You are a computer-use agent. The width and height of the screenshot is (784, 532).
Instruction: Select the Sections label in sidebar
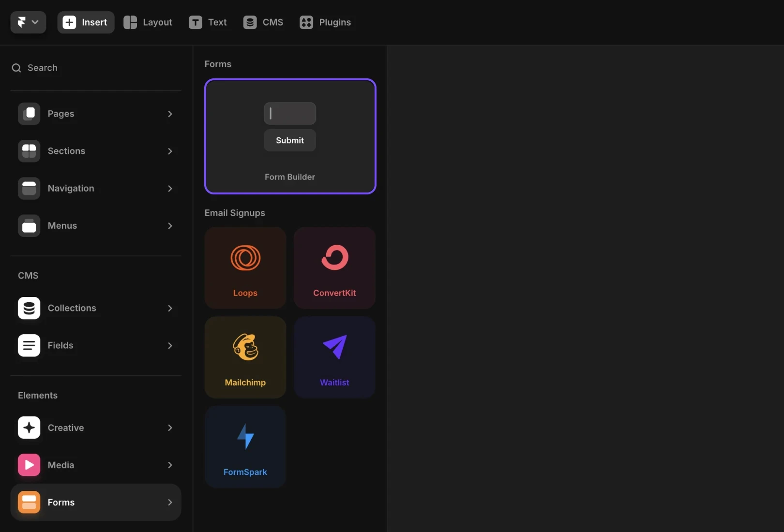coord(66,151)
